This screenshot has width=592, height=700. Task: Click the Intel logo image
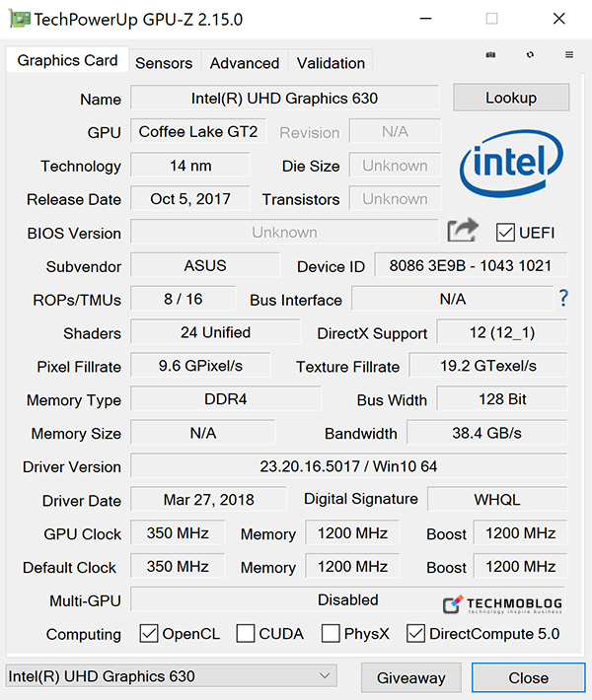tap(511, 167)
